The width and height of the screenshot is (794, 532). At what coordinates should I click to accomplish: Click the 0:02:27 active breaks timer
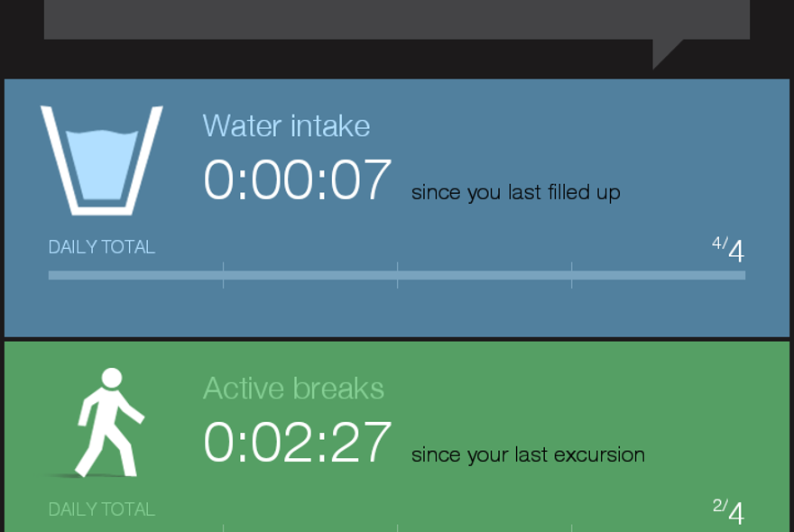(297, 443)
